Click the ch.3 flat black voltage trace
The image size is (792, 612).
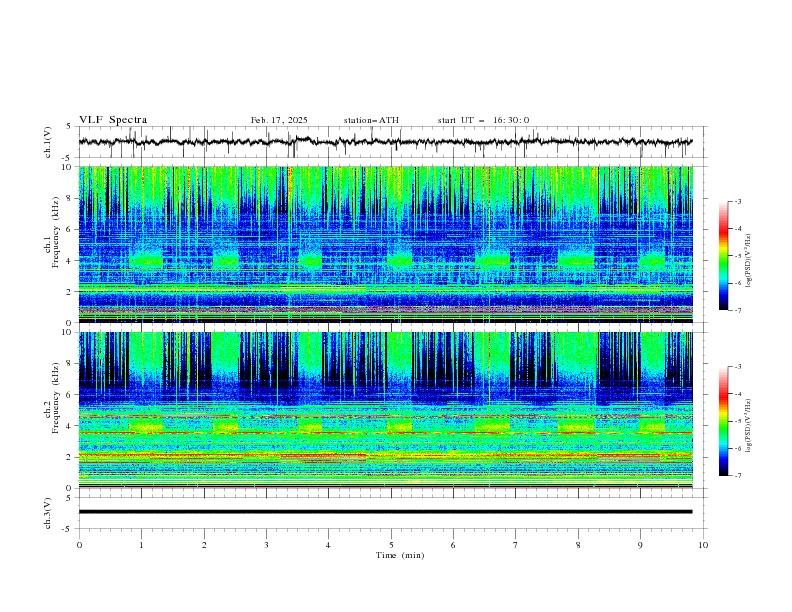click(385, 512)
